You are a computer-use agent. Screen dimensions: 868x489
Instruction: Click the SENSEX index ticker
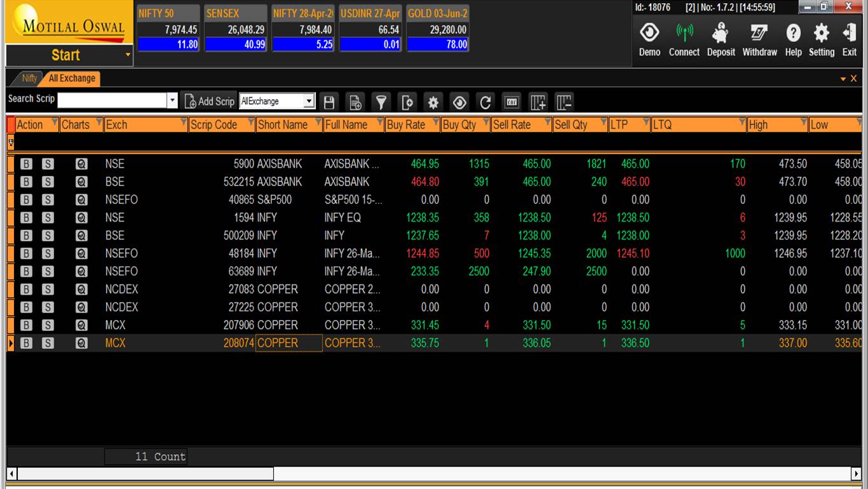point(236,29)
